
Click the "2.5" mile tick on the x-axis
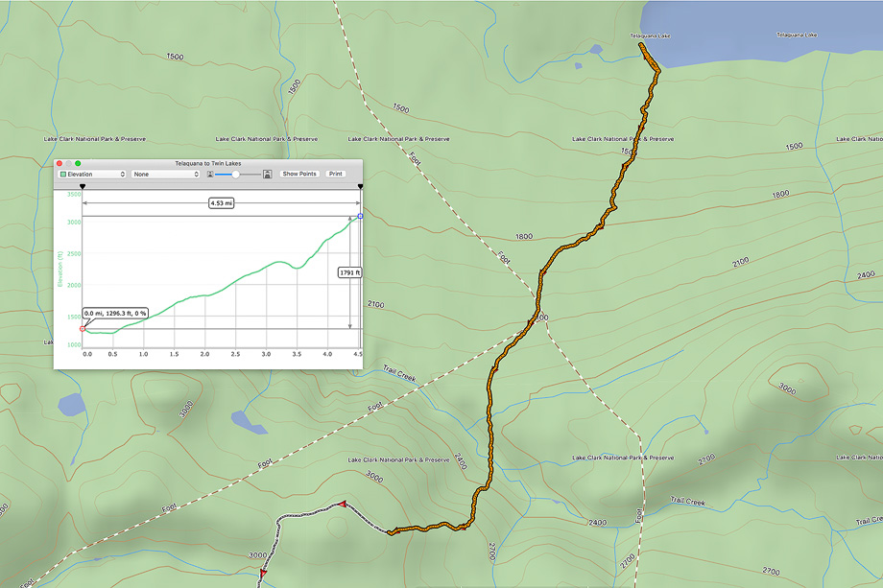(235, 355)
